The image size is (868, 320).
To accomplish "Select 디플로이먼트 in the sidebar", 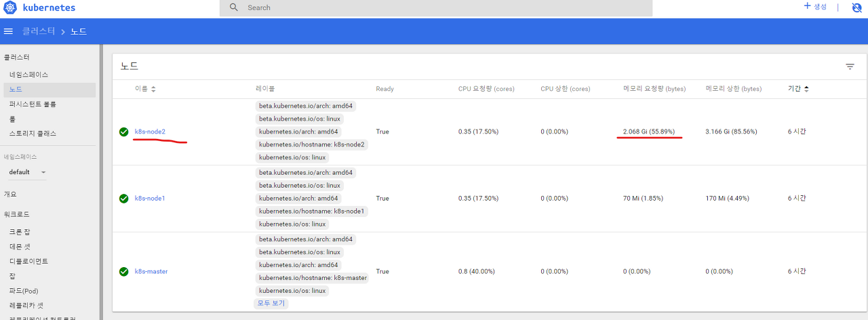I will (28, 262).
